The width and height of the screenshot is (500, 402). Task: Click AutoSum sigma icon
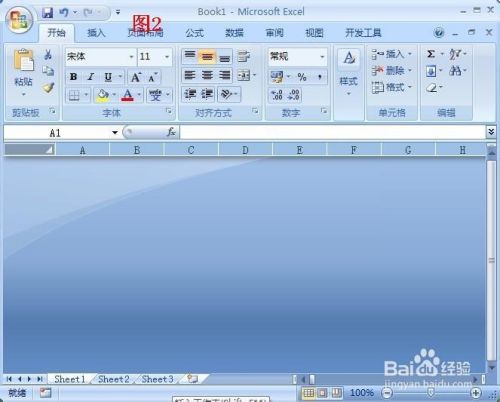click(x=431, y=54)
